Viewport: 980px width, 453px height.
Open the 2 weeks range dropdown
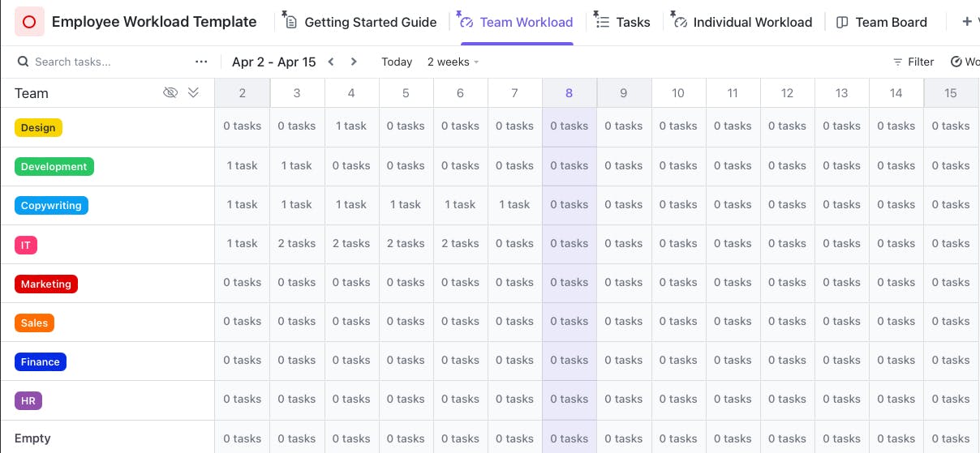click(x=453, y=62)
